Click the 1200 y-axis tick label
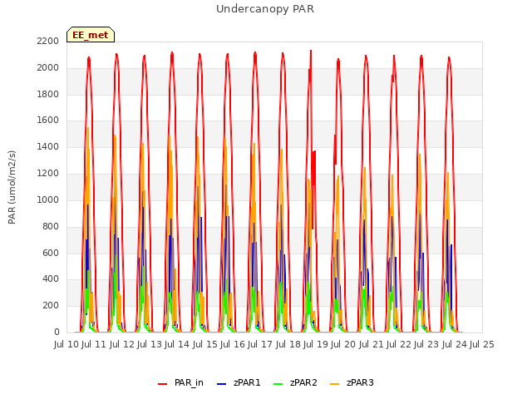 pos(48,174)
